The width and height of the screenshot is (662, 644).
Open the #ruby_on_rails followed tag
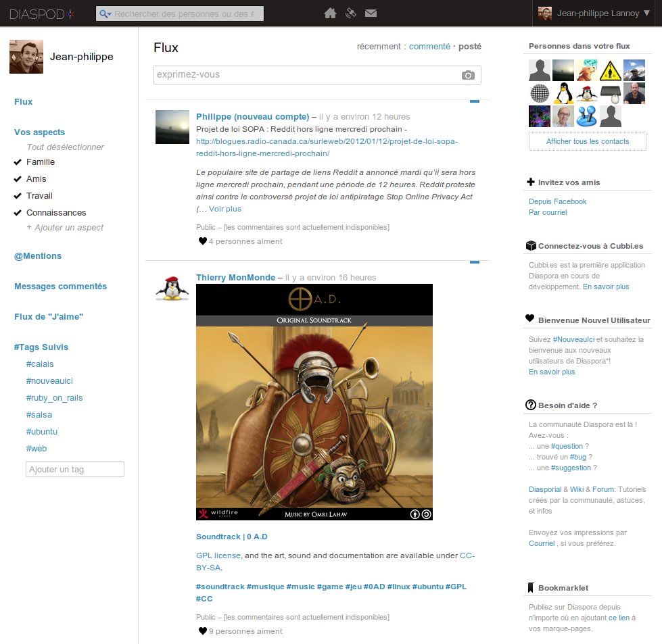(x=55, y=398)
